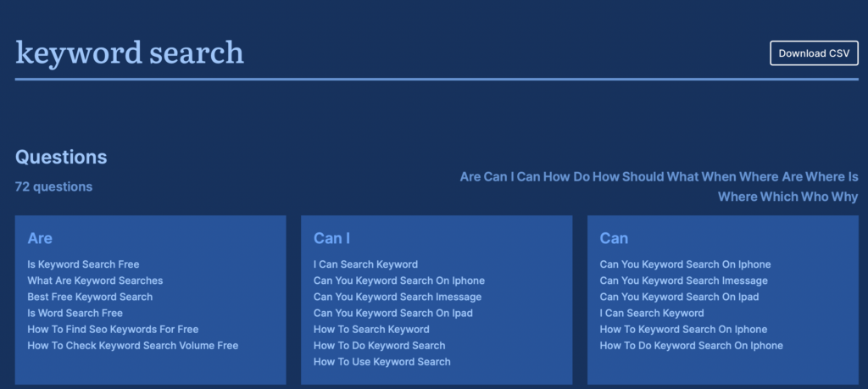868x389 pixels.
Task: Click the Is Keyword Search Free question
Action: point(83,264)
